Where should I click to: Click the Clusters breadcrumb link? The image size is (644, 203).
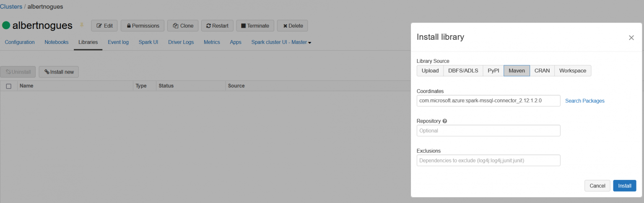click(x=11, y=7)
